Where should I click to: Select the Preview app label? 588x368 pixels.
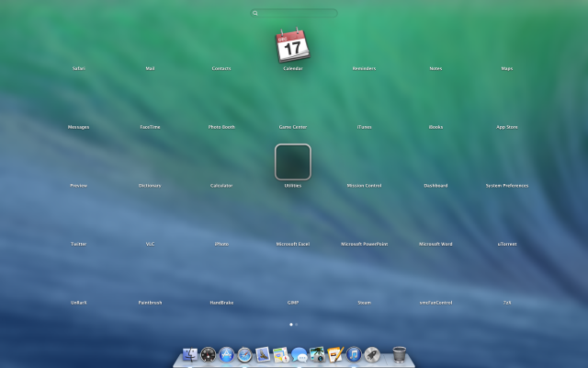point(78,186)
